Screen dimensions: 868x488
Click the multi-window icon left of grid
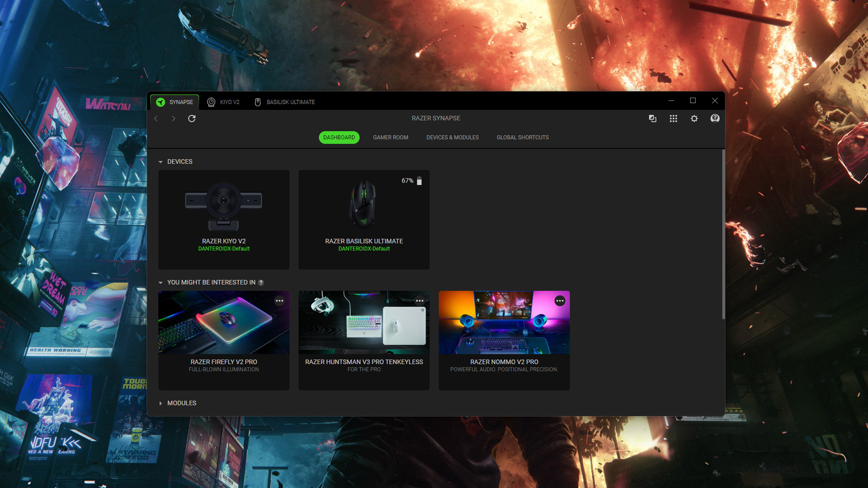(x=652, y=118)
